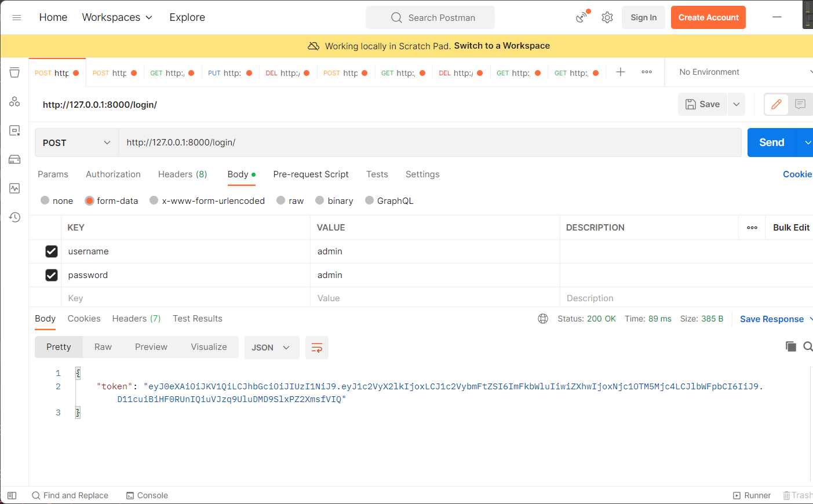813x504 pixels.
Task: Expand the Workspaces dropdown
Action: (117, 17)
